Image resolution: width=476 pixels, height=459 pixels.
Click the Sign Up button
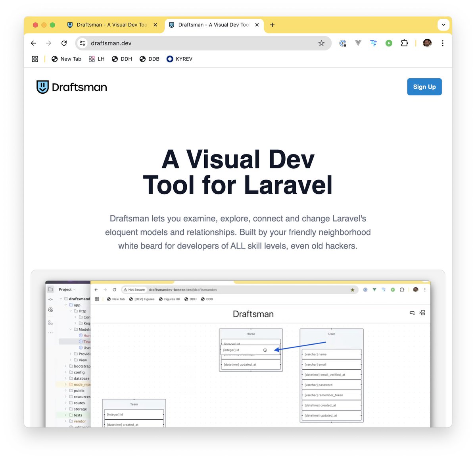pyautogui.click(x=424, y=87)
